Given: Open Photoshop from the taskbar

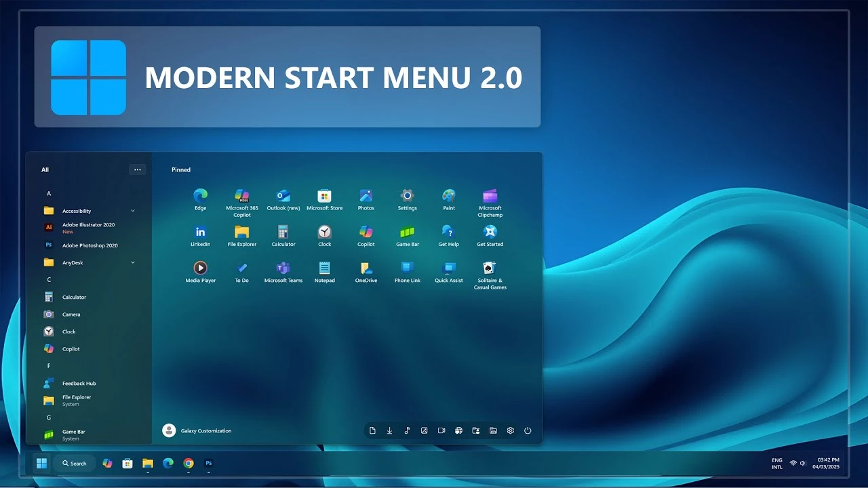Looking at the screenshot, I should click(209, 464).
